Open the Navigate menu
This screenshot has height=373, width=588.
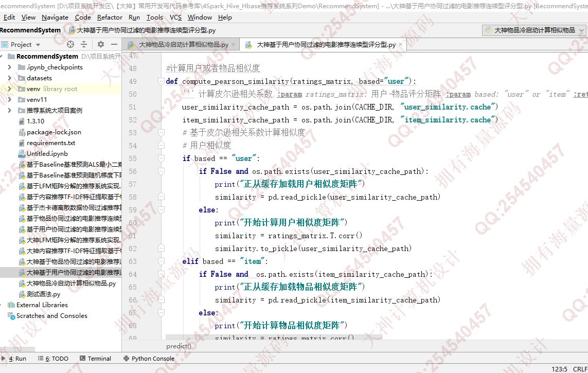point(55,17)
